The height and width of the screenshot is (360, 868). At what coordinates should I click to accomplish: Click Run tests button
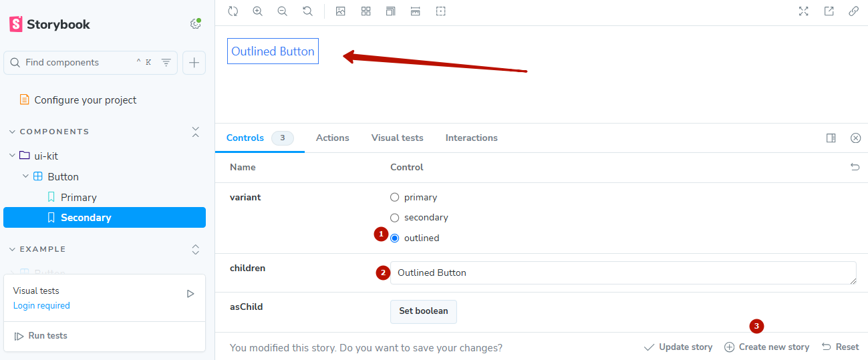41,335
